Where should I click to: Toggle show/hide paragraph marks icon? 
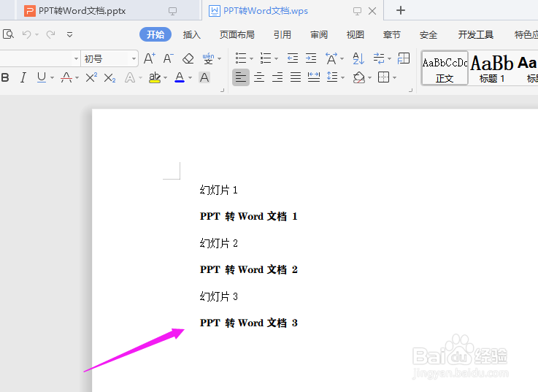(379, 58)
